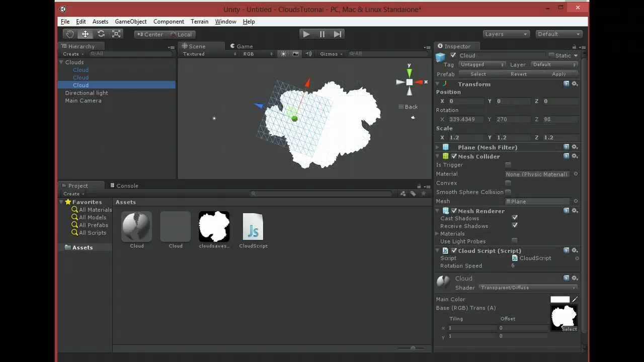Click object picker beside CloudScript field

(x=577, y=258)
